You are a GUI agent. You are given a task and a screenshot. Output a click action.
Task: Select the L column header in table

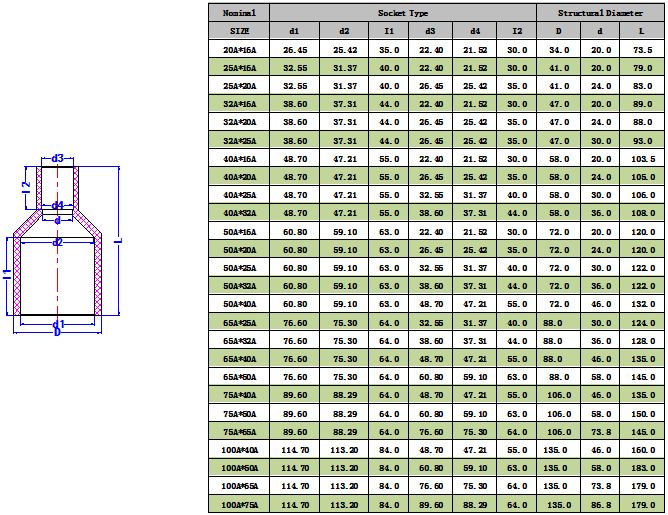642,31
